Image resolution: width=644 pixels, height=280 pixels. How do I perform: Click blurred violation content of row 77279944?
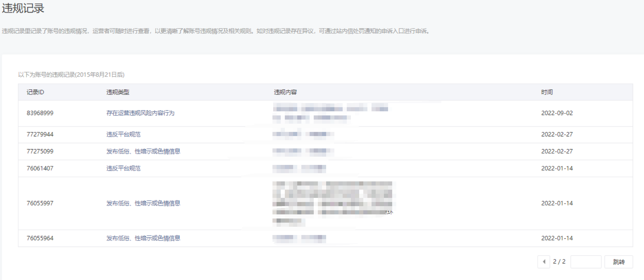click(x=303, y=134)
